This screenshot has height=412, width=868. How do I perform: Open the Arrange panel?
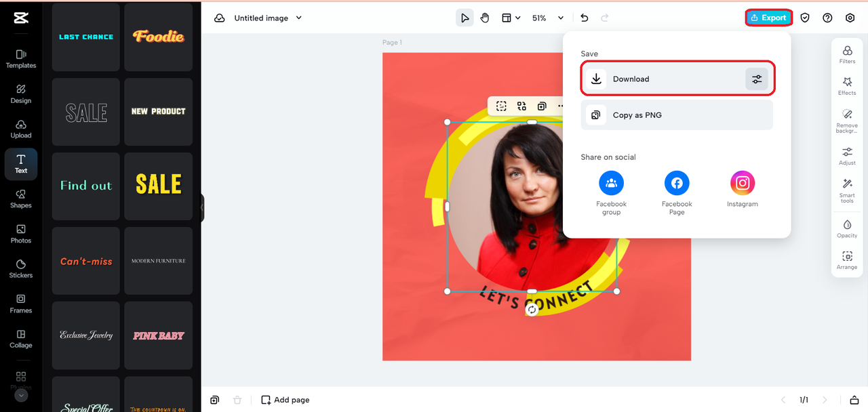847,260
